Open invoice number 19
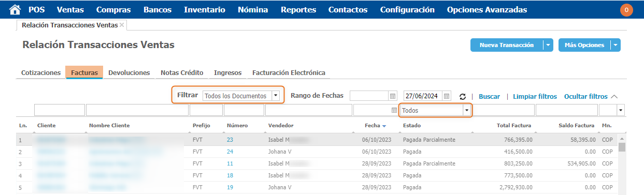Screen dimensions: 644x195 tap(230, 187)
